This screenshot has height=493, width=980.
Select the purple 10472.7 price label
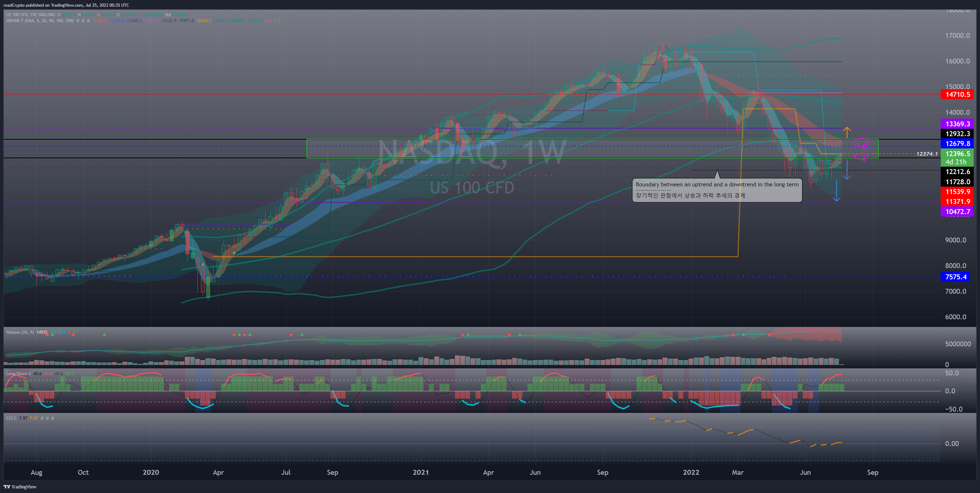coord(957,212)
